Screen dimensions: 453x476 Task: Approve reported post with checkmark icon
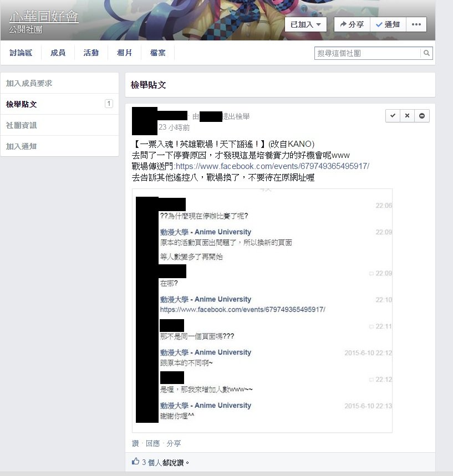[x=393, y=116]
